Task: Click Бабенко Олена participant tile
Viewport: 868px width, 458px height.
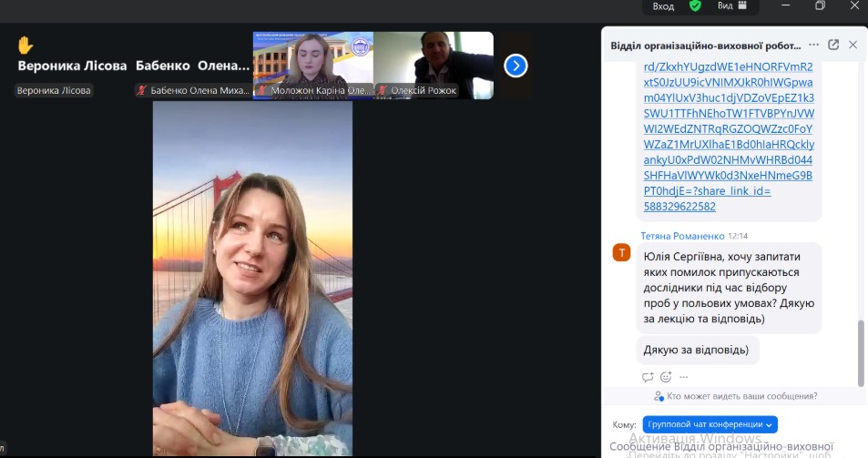Action: point(192,66)
